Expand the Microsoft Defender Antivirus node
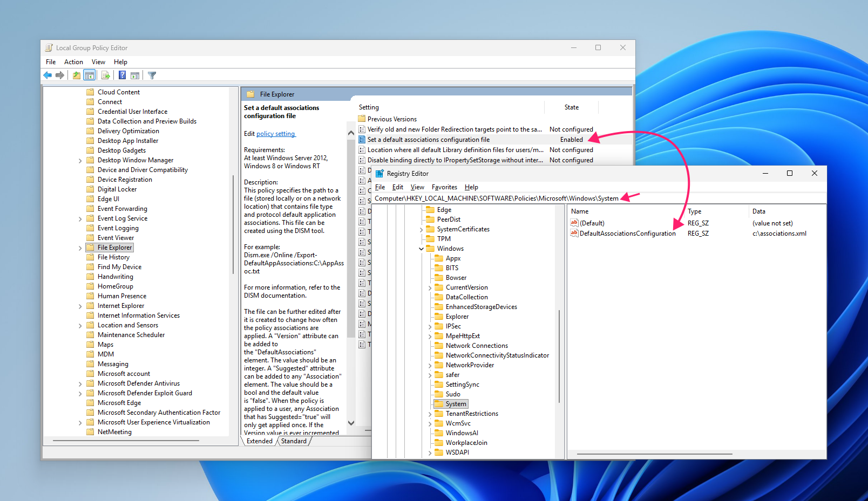Screen dimensions: 868x501 (80, 383)
